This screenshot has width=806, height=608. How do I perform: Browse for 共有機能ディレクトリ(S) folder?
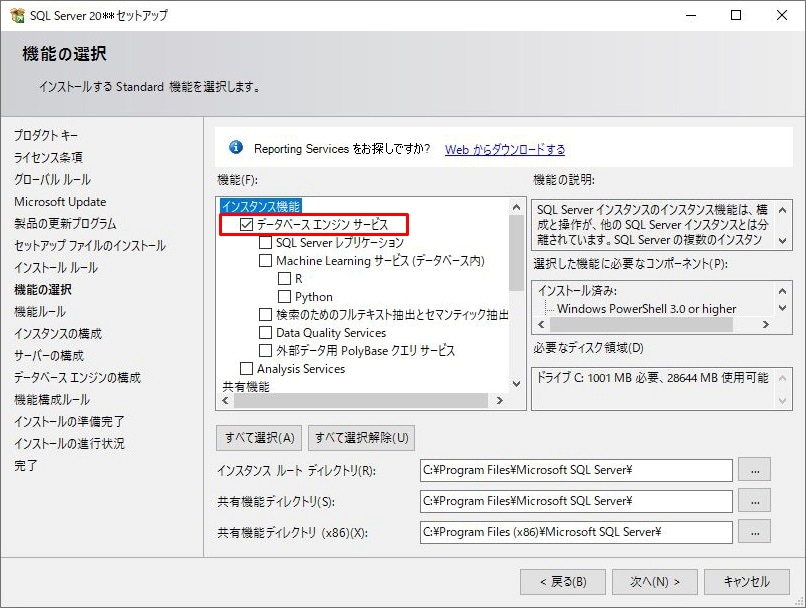point(755,501)
